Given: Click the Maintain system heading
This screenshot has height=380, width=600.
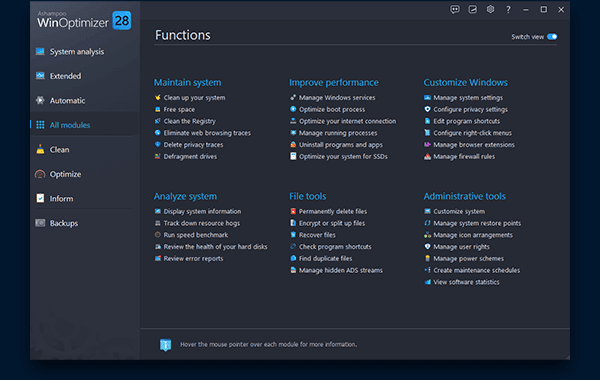Looking at the screenshot, I should click(188, 83).
